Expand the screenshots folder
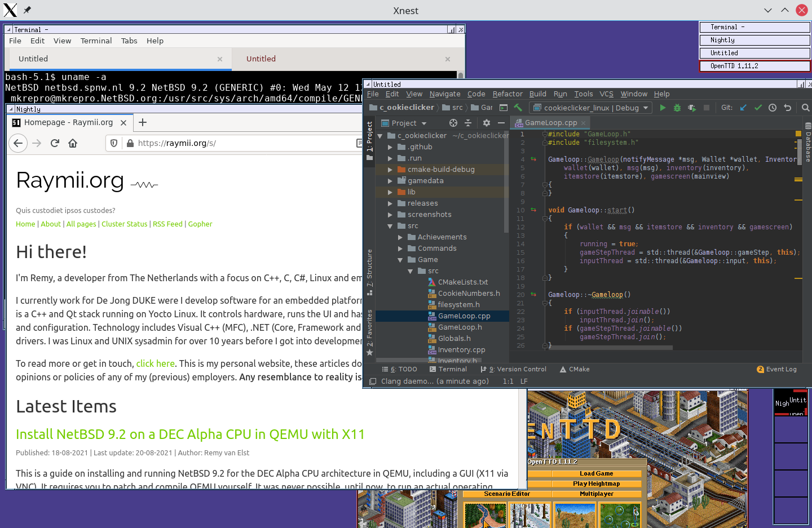The width and height of the screenshot is (812, 528). (x=390, y=214)
